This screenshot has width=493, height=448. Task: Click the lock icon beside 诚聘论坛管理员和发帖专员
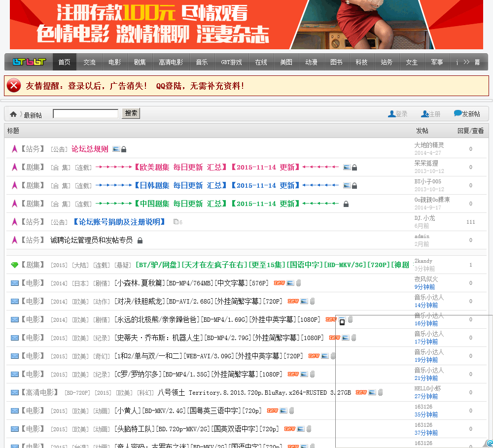click(x=140, y=241)
